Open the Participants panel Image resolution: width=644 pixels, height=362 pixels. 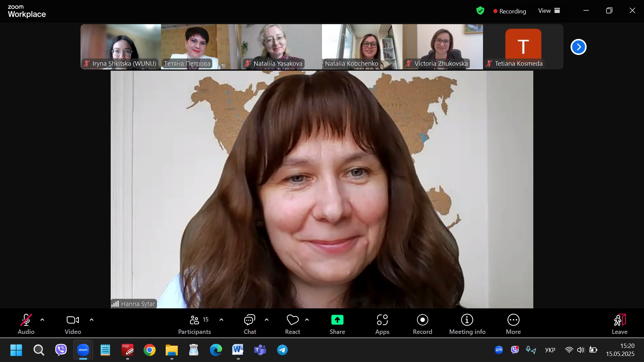click(x=195, y=324)
